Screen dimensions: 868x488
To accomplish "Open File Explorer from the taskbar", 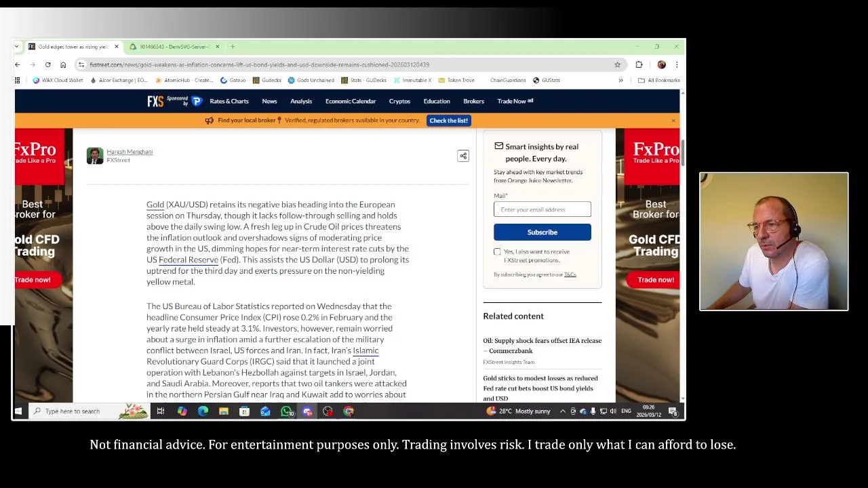I will (x=224, y=411).
